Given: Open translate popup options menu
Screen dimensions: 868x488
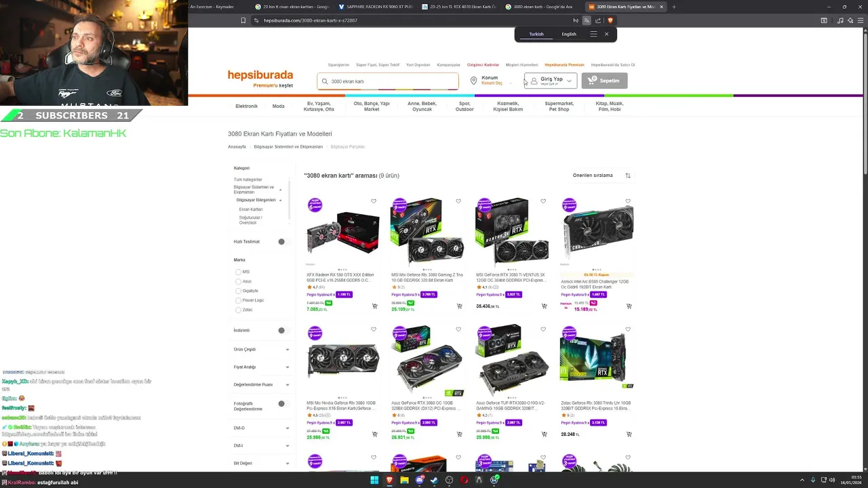Looking at the screenshot, I should tap(593, 34).
